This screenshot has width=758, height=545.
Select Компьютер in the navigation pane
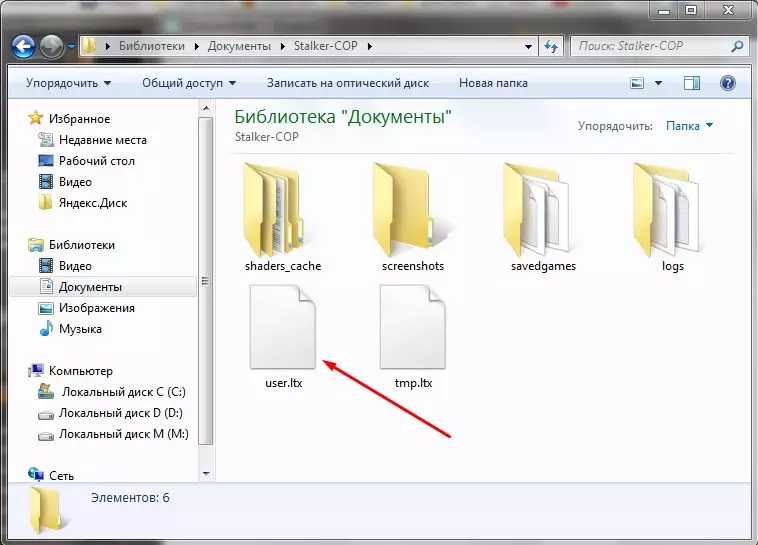coord(81,371)
